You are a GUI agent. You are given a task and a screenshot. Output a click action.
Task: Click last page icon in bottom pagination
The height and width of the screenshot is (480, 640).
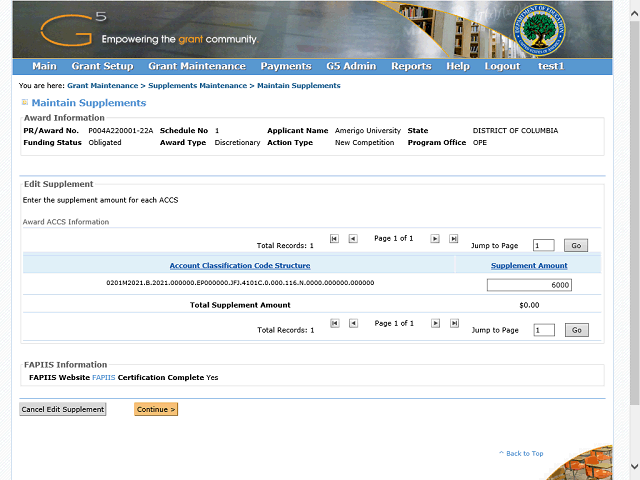[454, 323]
